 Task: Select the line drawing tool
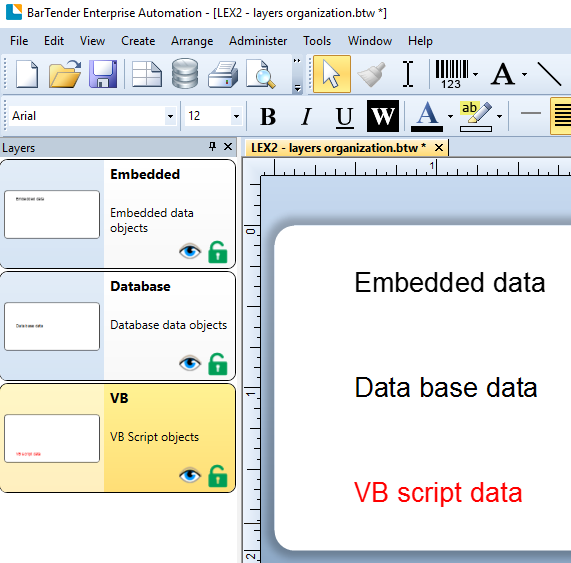click(x=549, y=74)
